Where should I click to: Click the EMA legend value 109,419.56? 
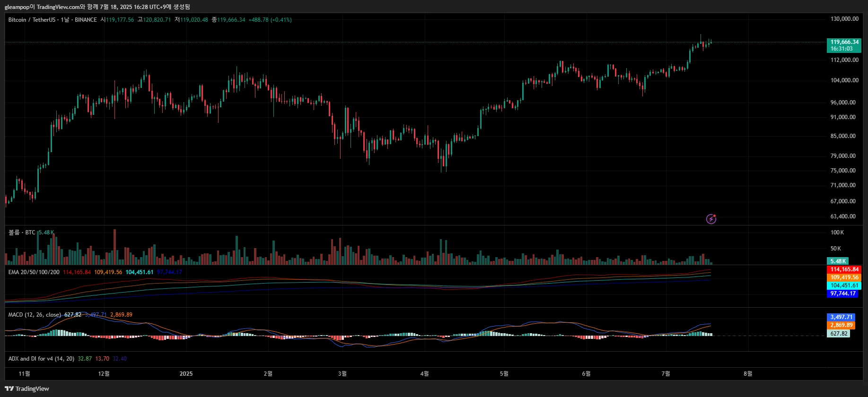point(108,272)
